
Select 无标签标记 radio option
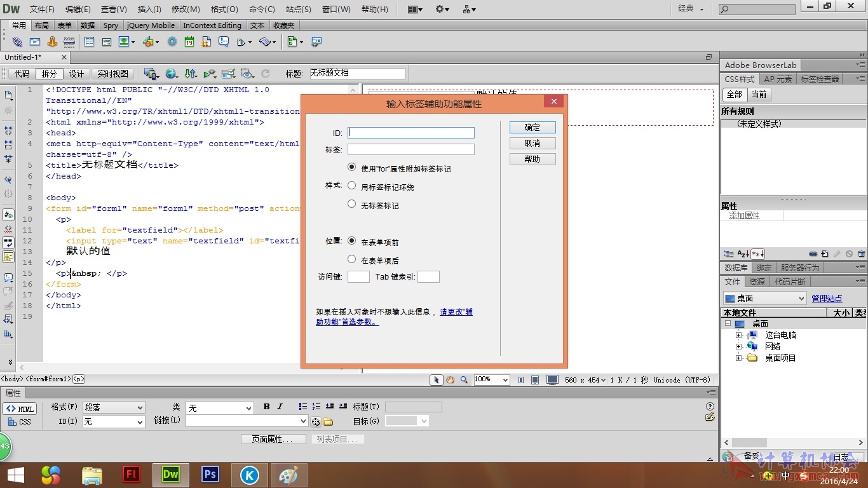[x=351, y=204]
